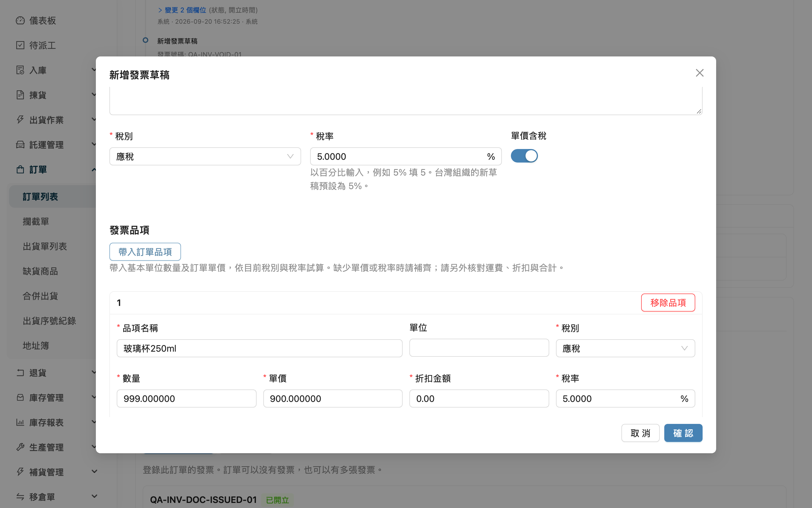Close the 新增發票草稿 dialog with X
Viewport: 812px width, 508px height.
(699, 73)
